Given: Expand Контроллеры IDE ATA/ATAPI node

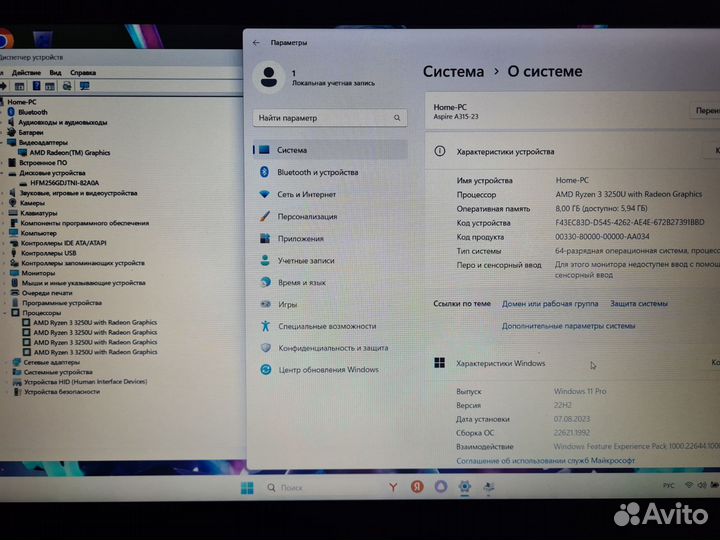Looking at the screenshot, I should pyautogui.click(x=4, y=243).
